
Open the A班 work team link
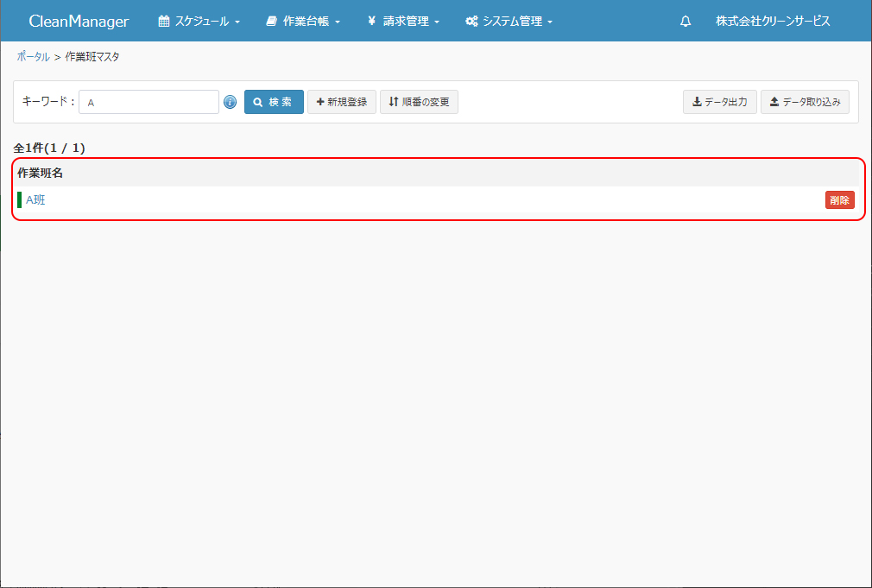pyautogui.click(x=35, y=199)
